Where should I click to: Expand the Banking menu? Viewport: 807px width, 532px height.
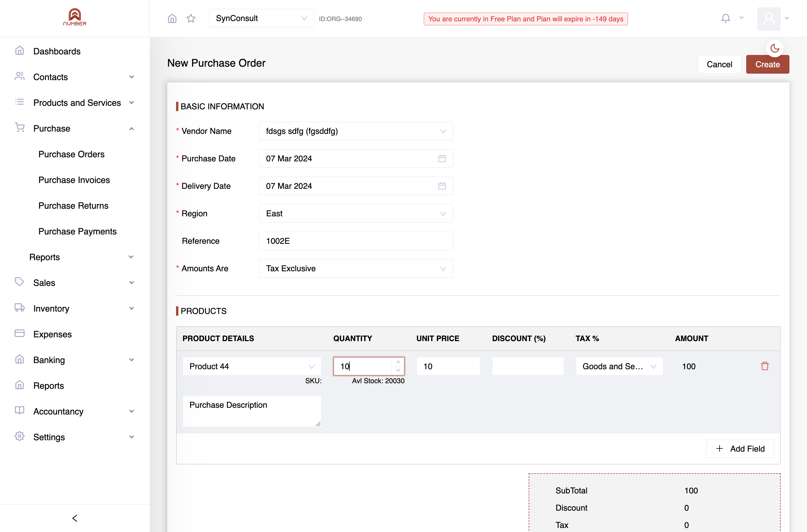pos(75,360)
